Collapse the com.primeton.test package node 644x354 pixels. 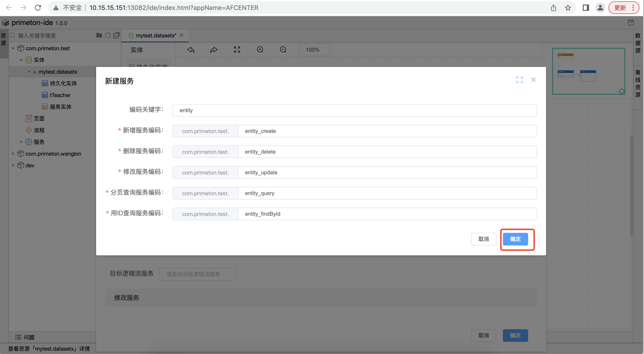13,48
